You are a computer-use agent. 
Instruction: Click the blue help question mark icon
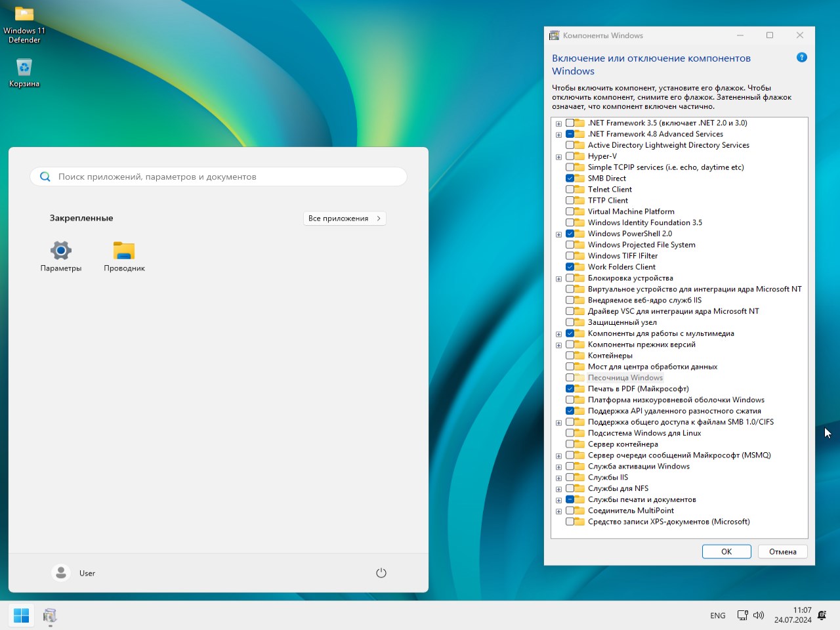pos(801,58)
